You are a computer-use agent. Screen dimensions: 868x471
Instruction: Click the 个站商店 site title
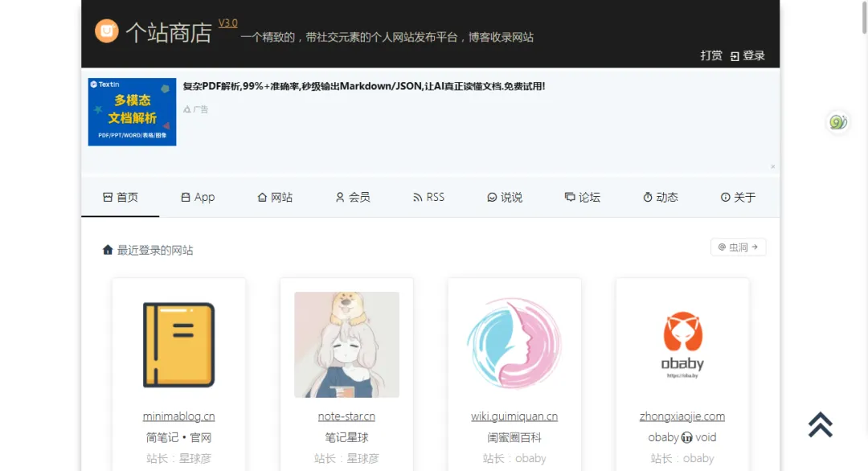[x=169, y=33]
